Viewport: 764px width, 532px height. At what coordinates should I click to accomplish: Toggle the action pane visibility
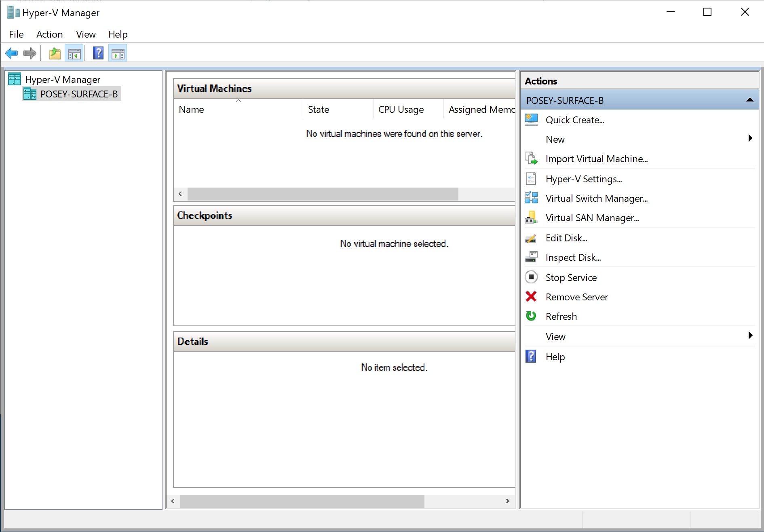click(118, 53)
